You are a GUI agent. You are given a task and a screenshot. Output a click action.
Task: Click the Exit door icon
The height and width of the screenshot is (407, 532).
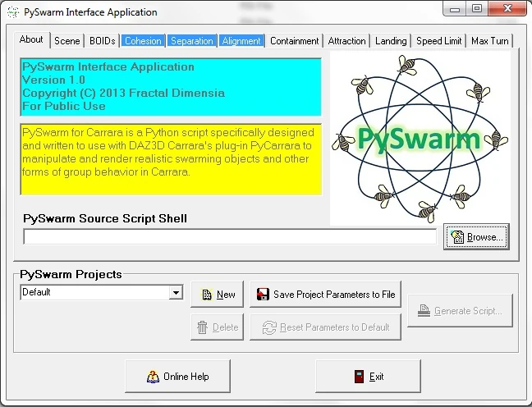(359, 377)
